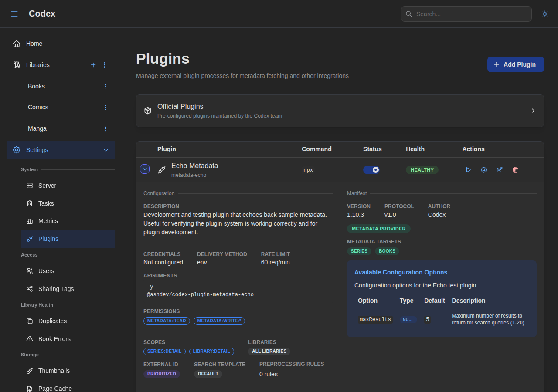Select Metrics in the System section
558x392 pixels.
[49, 221]
